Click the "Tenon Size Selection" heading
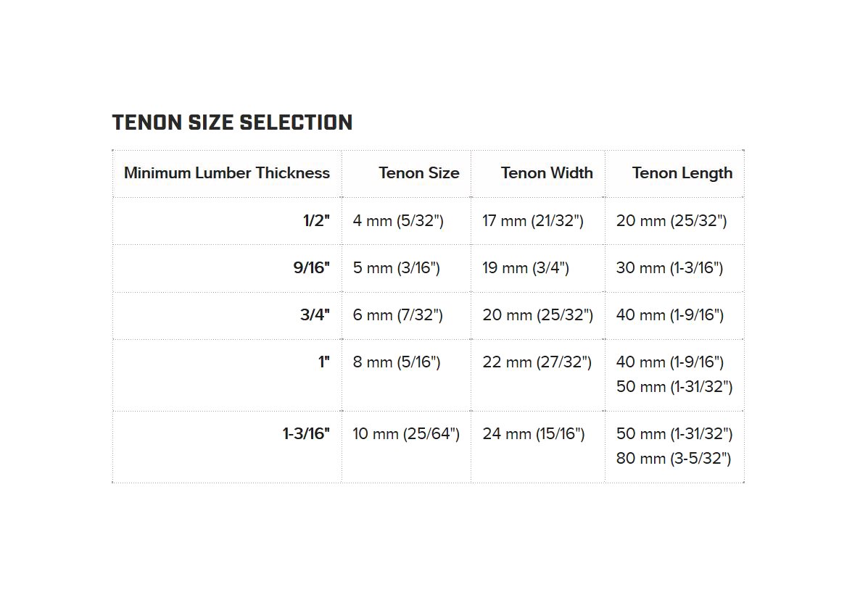Image resolution: width=868 pixels, height=592 pixels. pyautogui.click(x=232, y=122)
